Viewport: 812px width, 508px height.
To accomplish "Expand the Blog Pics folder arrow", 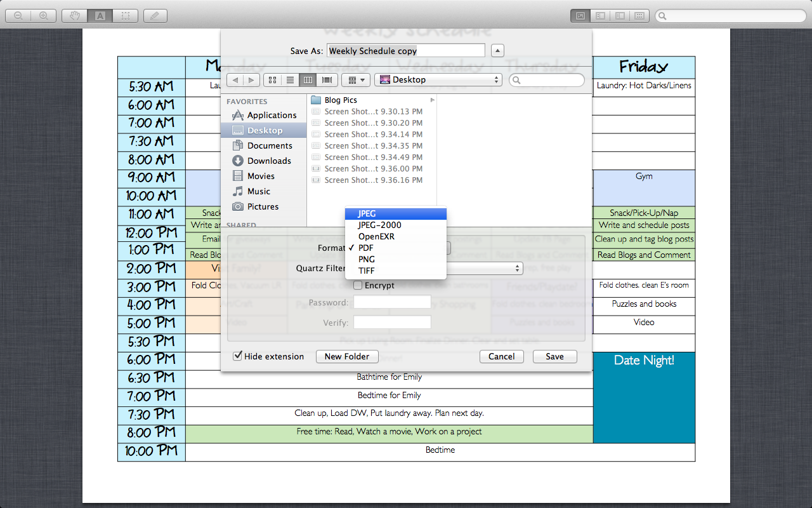I will [x=432, y=100].
